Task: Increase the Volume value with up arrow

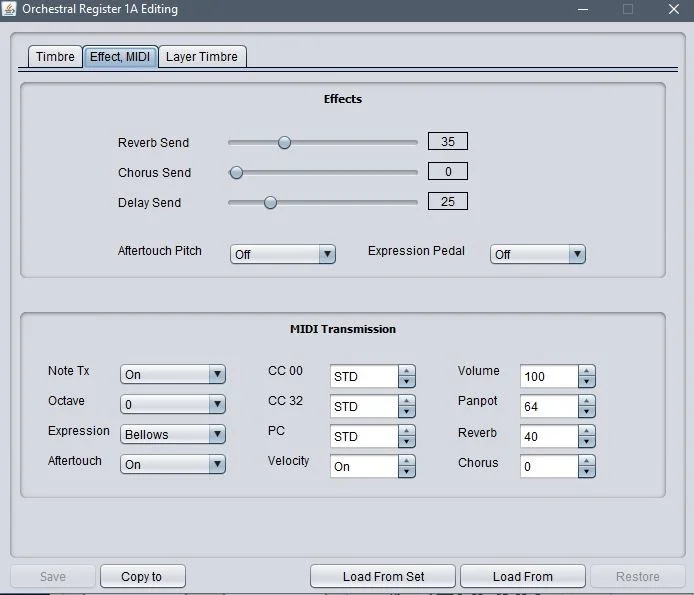Action: coord(587,371)
